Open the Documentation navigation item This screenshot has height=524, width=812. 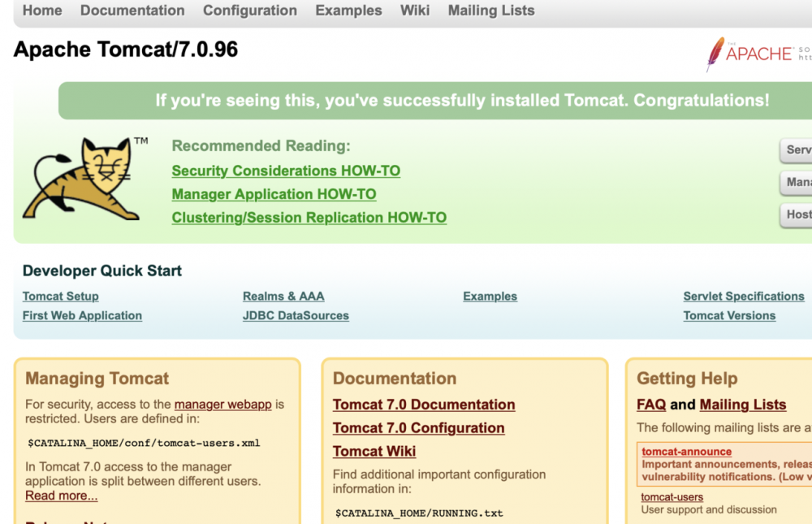132,11
